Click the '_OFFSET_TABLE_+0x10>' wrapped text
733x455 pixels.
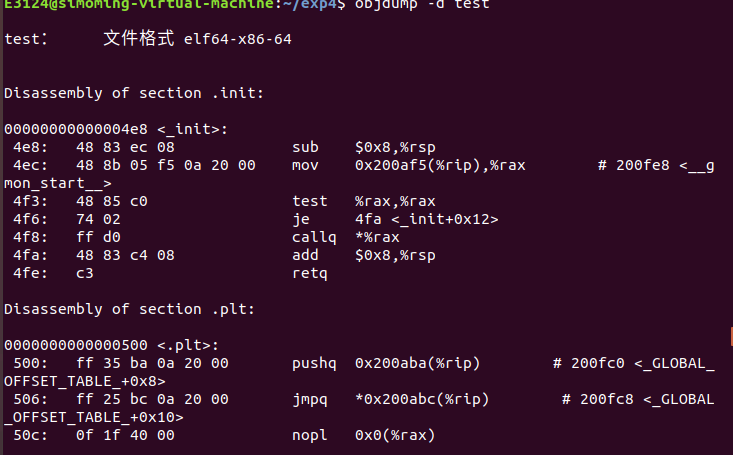(94, 417)
